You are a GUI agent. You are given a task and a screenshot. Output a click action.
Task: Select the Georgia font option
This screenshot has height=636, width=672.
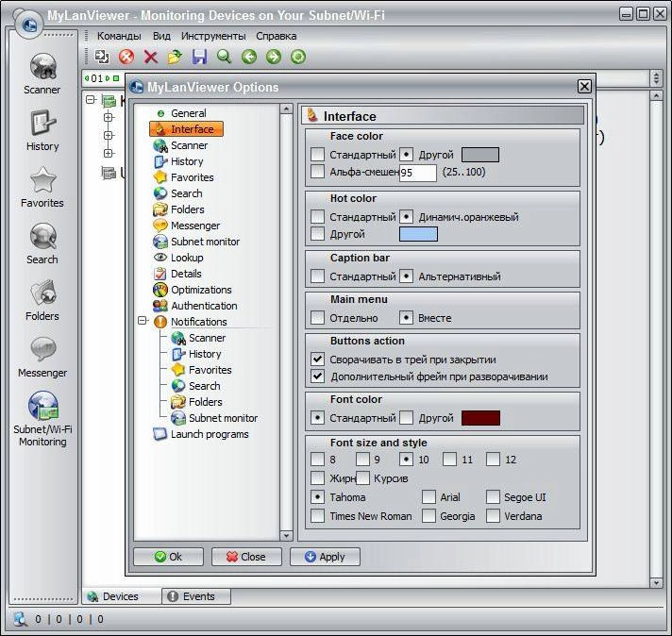pos(428,515)
